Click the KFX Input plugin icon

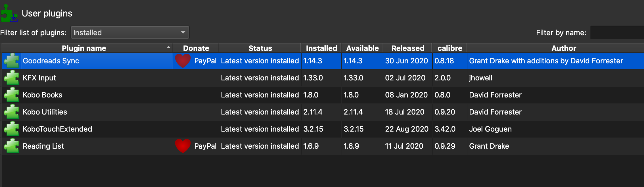pyautogui.click(x=12, y=78)
